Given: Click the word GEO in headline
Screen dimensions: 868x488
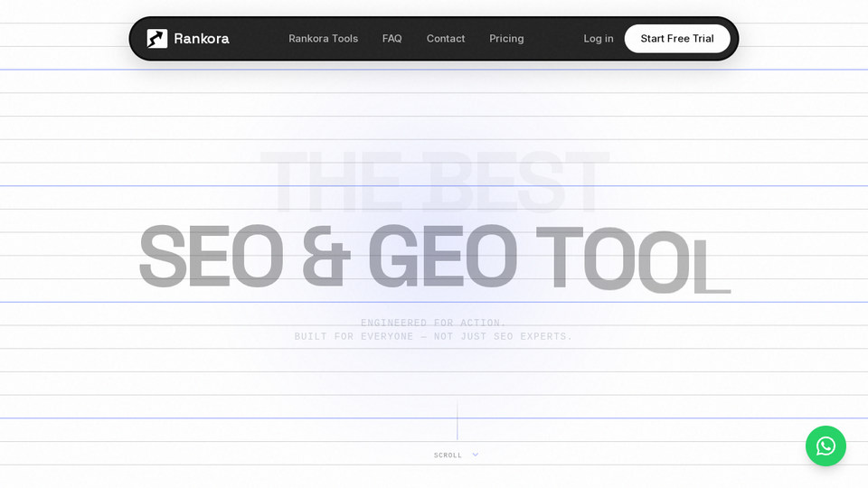Looking at the screenshot, I should (x=443, y=257).
